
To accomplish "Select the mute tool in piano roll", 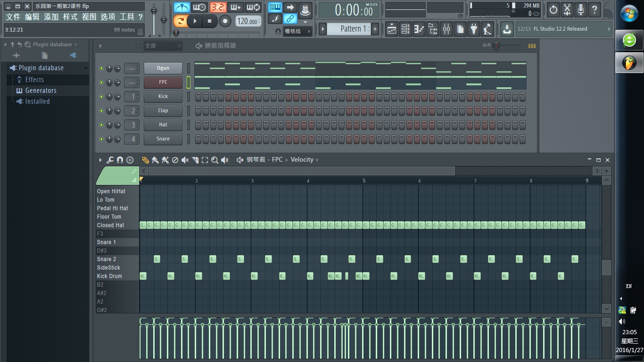I will (185, 160).
